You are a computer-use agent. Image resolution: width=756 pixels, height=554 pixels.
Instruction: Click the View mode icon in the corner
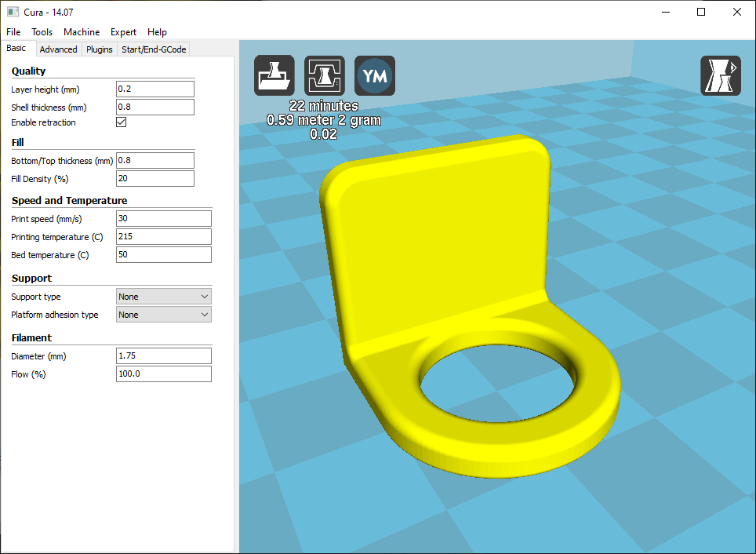(720, 75)
